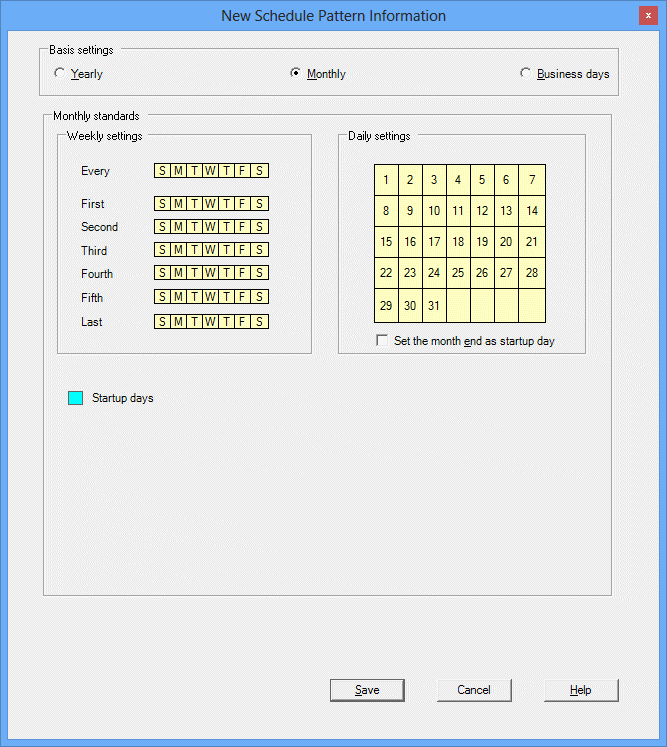This screenshot has height=747, width=667.
Task: Choose the Business days radio option
Action: pos(526,74)
